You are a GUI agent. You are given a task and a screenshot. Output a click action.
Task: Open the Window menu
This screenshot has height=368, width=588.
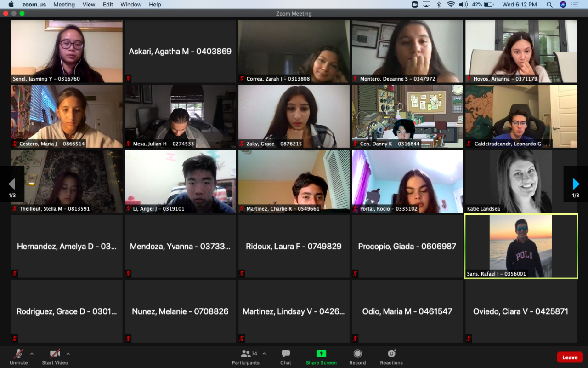click(x=131, y=5)
